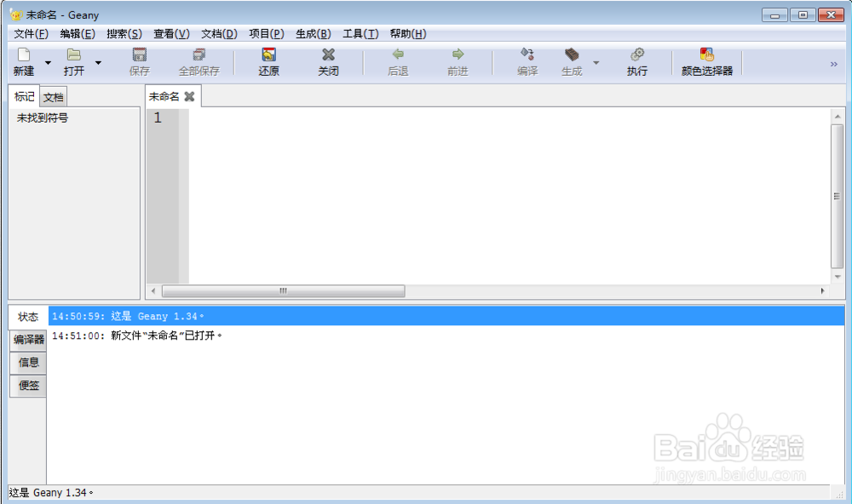Click the 生成 build icon
This screenshot has height=504, width=852.
pos(572,54)
